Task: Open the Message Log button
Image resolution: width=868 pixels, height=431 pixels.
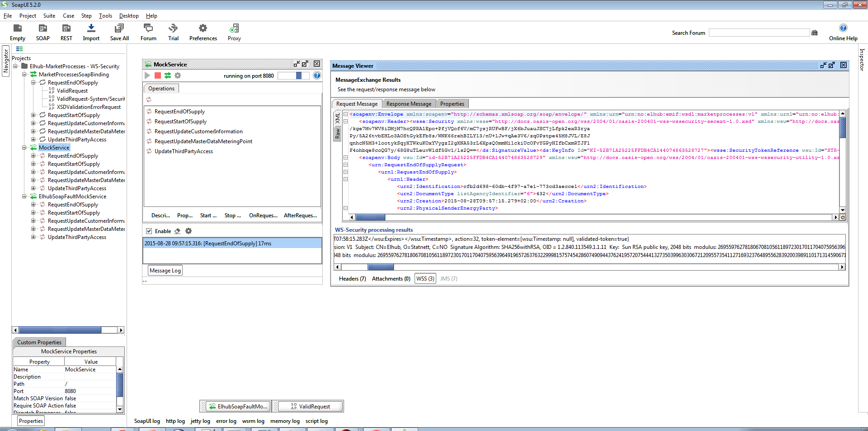Action: (165, 271)
